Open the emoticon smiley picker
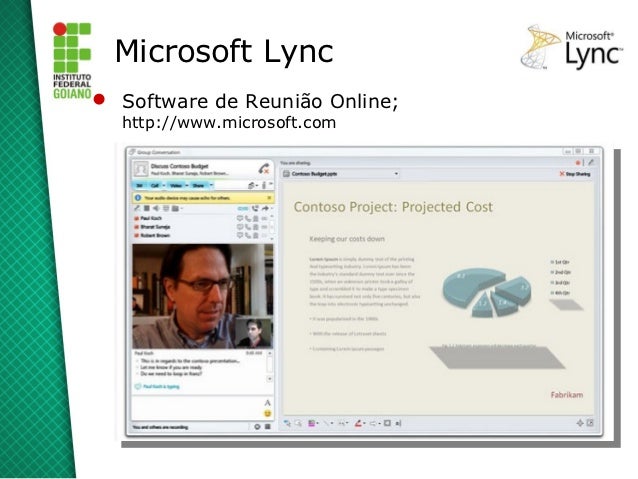The image size is (638, 479). [267, 413]
